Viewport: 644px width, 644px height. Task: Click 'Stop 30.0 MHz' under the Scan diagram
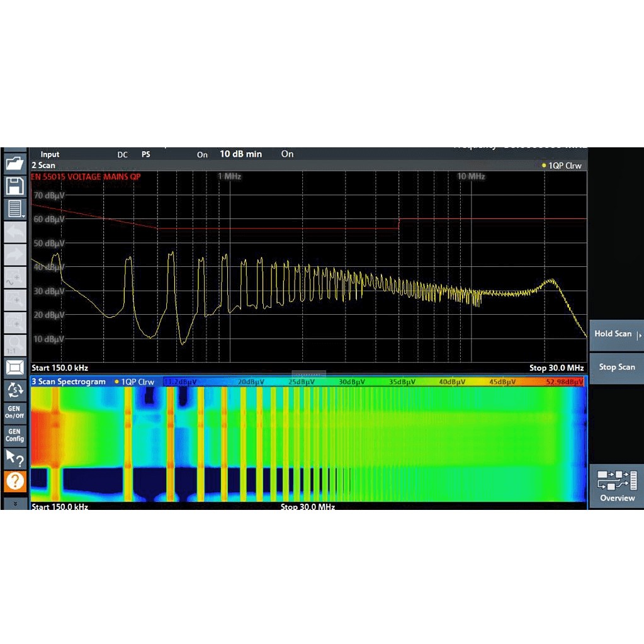pos(556,368)
